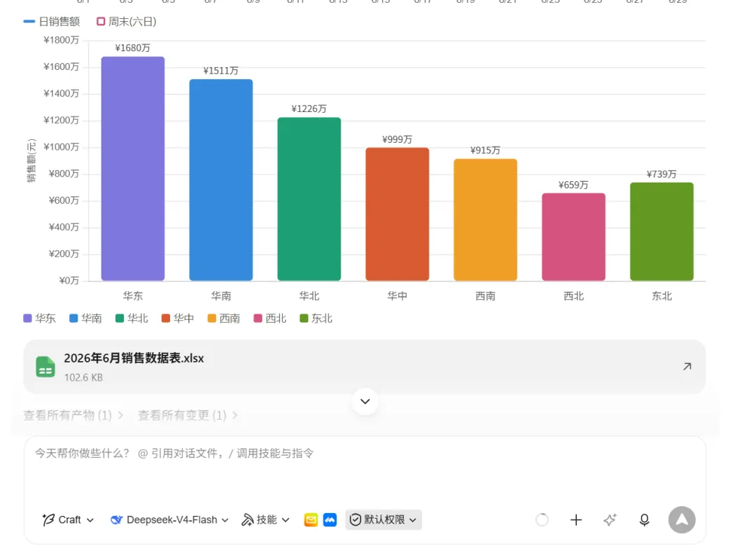The height and width of the screenshot is (546, 756).
Task: Click the red-orange 华中 bar
Action: pyautogui.click(x=398, y=214)
